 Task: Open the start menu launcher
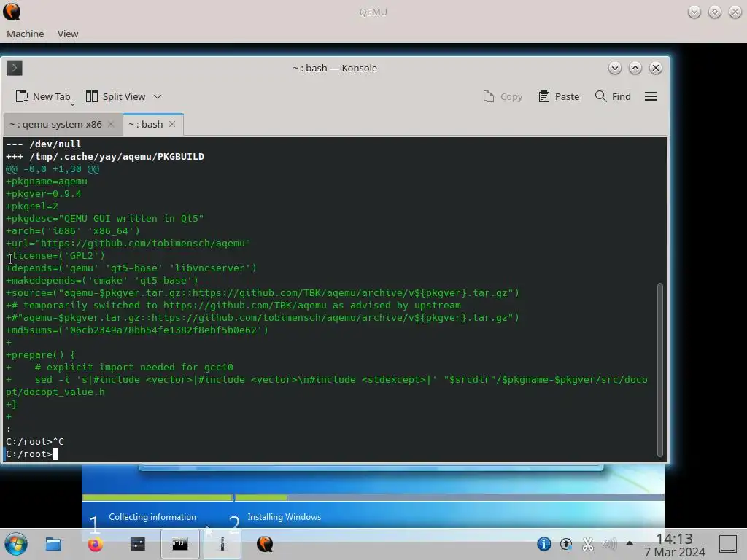tap(16, 544)
